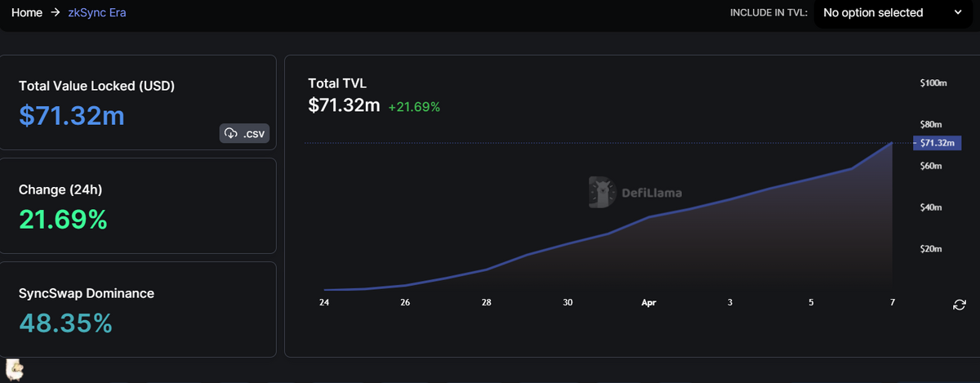Click the llama mascot icon at bottom left

tap(15, 369)
